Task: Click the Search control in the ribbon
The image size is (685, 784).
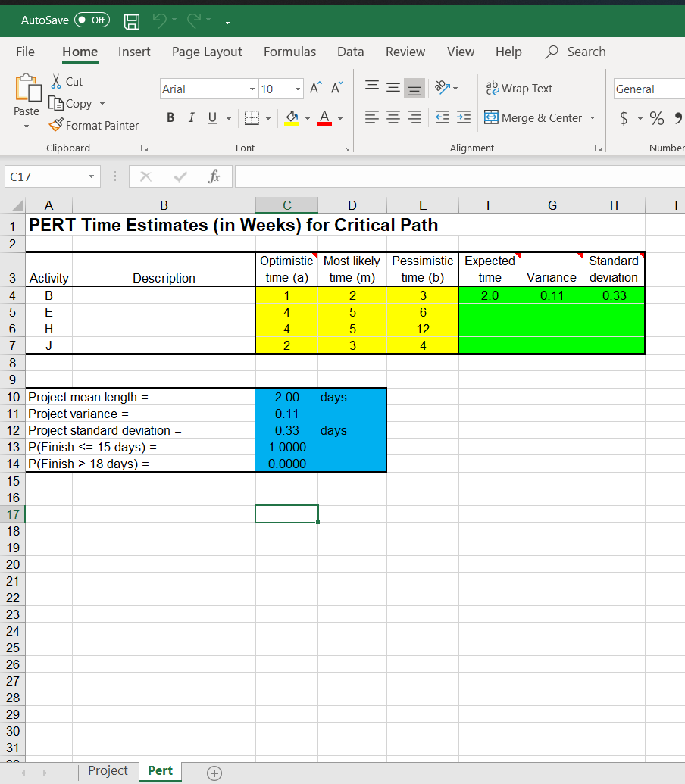Action: (574, 52)
